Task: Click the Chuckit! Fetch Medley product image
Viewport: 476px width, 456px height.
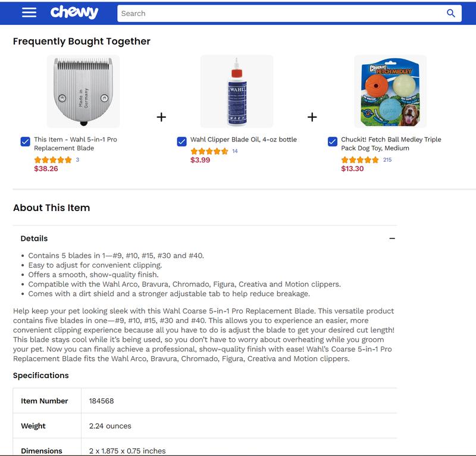Action: [390, 91]
